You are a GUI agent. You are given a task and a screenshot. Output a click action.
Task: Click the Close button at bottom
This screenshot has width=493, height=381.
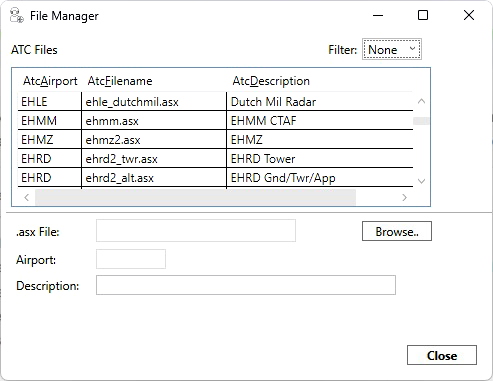click(442, 355)
